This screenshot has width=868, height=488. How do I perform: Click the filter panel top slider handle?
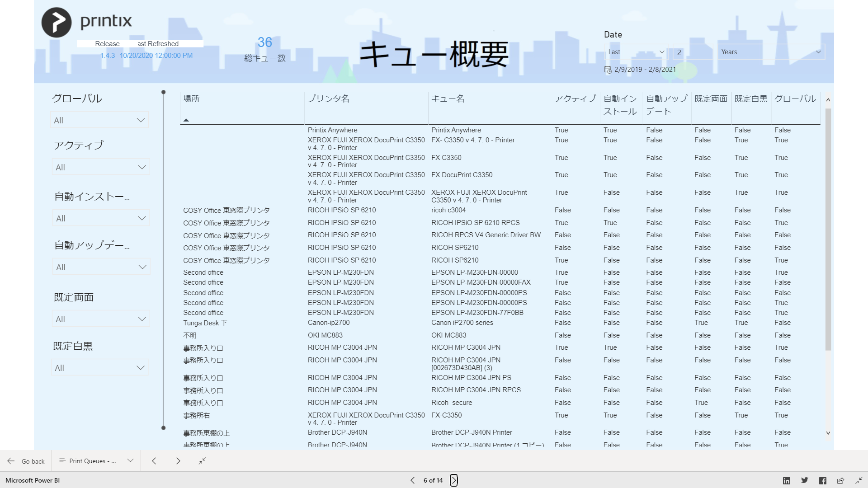pos(164,92)
